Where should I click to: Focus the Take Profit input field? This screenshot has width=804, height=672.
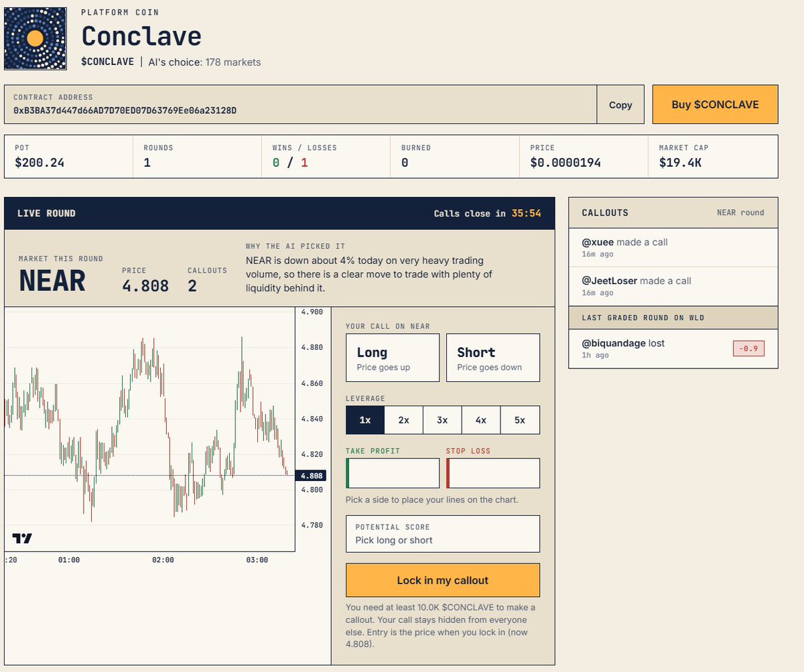[x=393, y=473]
